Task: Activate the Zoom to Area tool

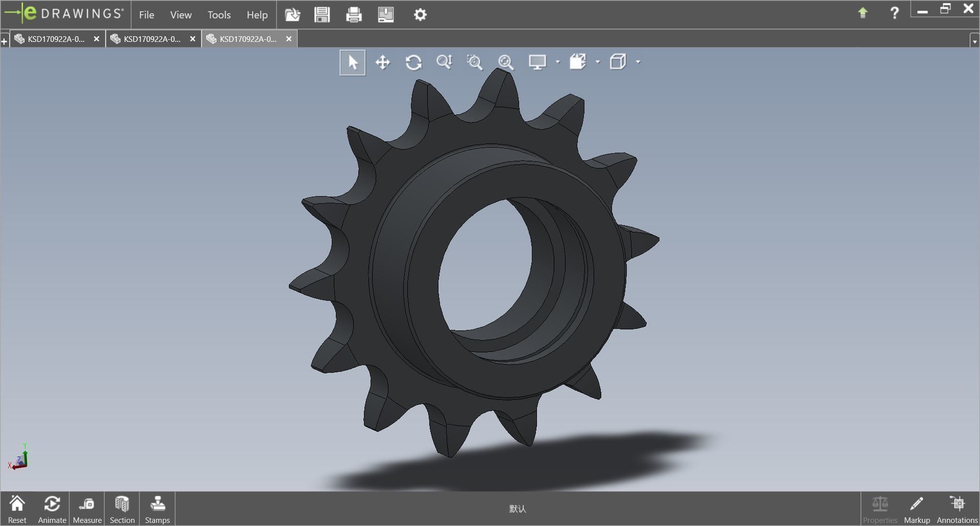Action: [x=475, y=62]
